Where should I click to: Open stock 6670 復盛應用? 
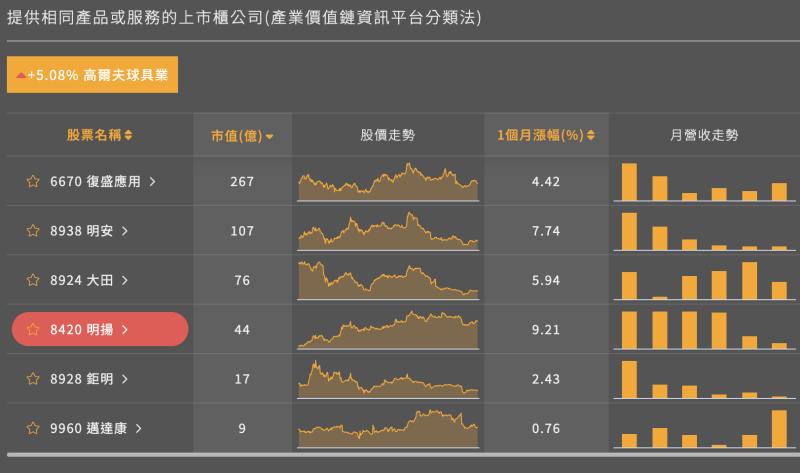click(x=95, y=181)
